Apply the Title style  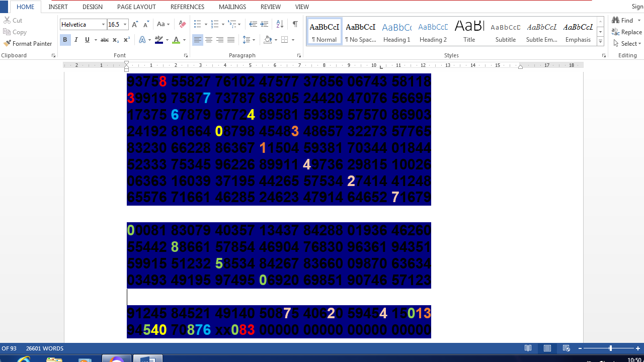[469, 32]
